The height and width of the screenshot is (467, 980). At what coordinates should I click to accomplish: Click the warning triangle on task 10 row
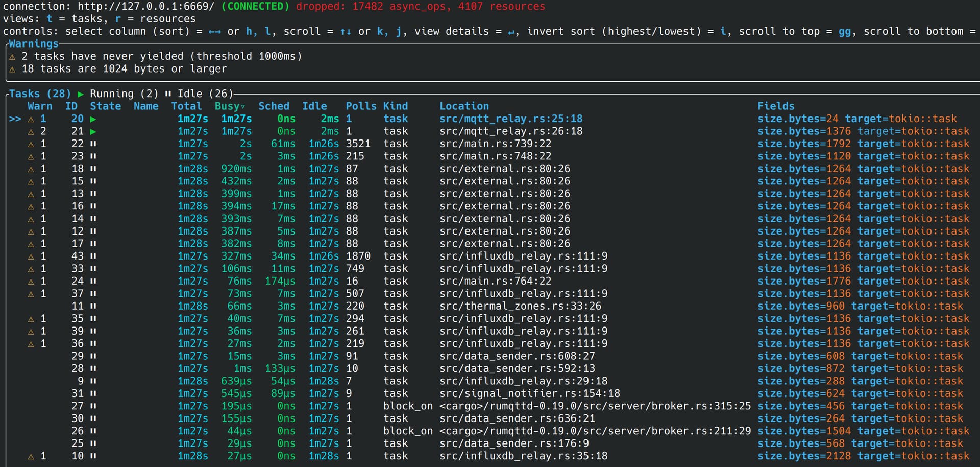tap(31, 456)
